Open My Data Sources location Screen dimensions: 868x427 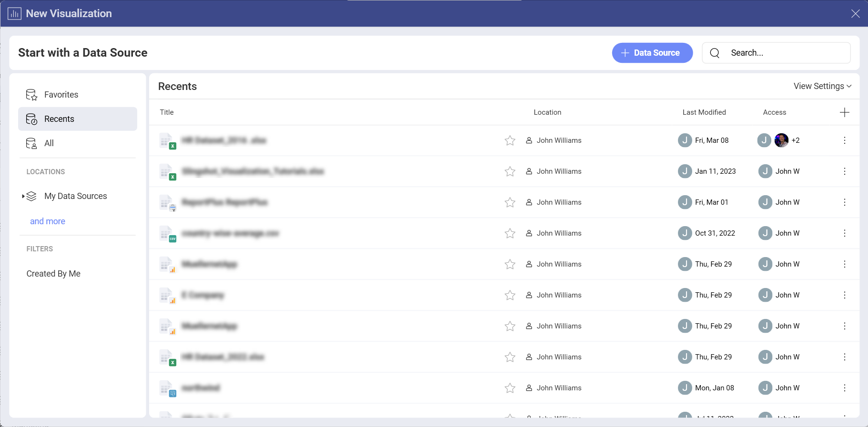(x=75, y=196)
